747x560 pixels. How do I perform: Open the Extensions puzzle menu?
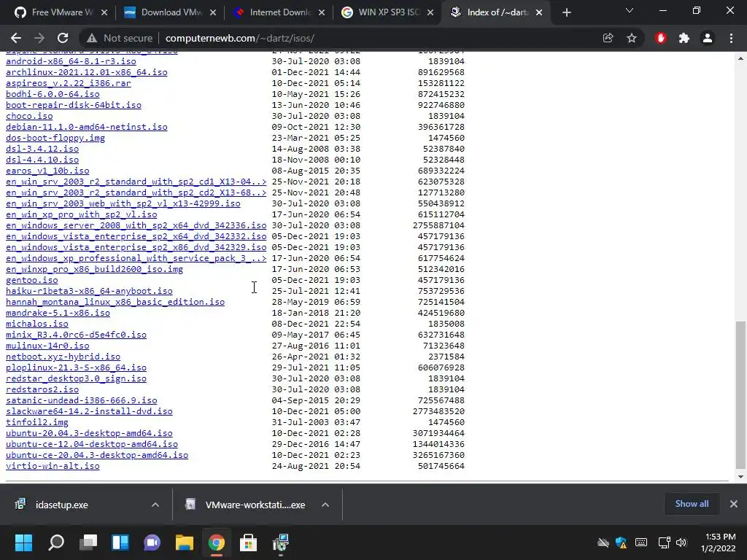click(x=684, y=38)
